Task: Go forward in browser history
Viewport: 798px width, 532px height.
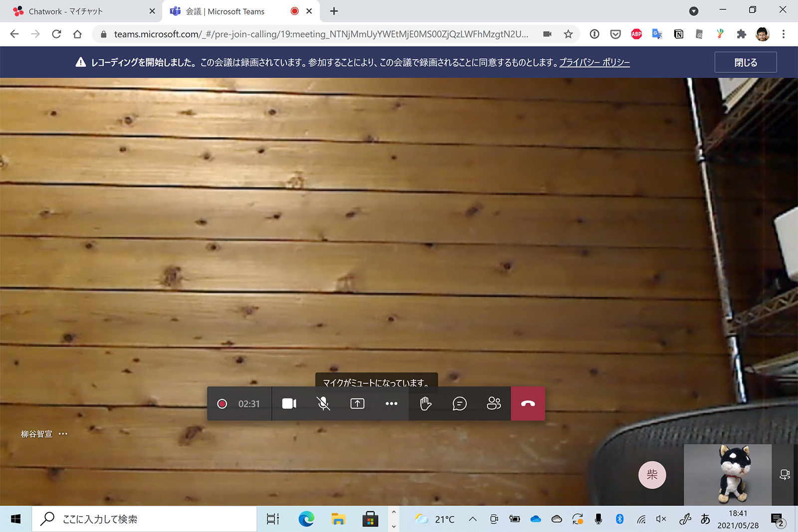Action: click(35, 34)
